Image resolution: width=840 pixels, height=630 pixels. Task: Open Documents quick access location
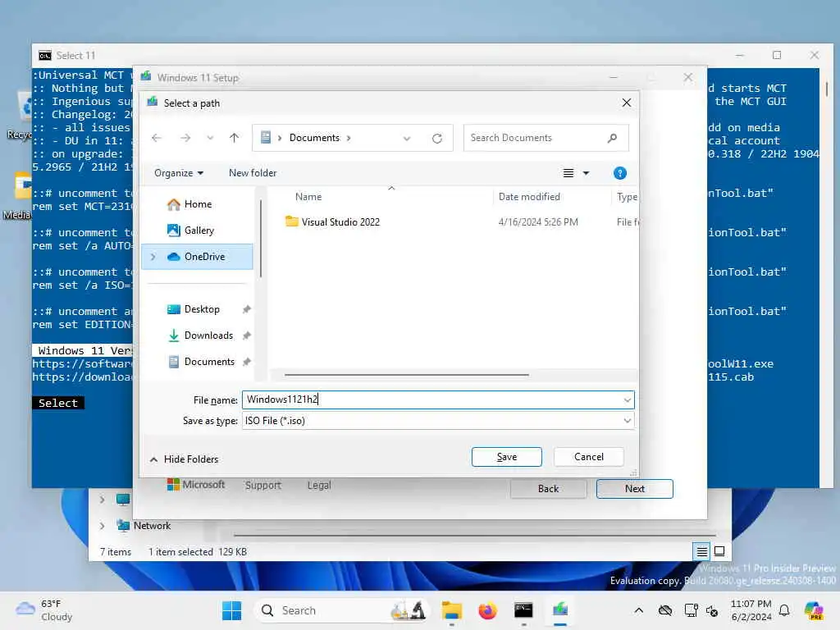pos(209,362)
